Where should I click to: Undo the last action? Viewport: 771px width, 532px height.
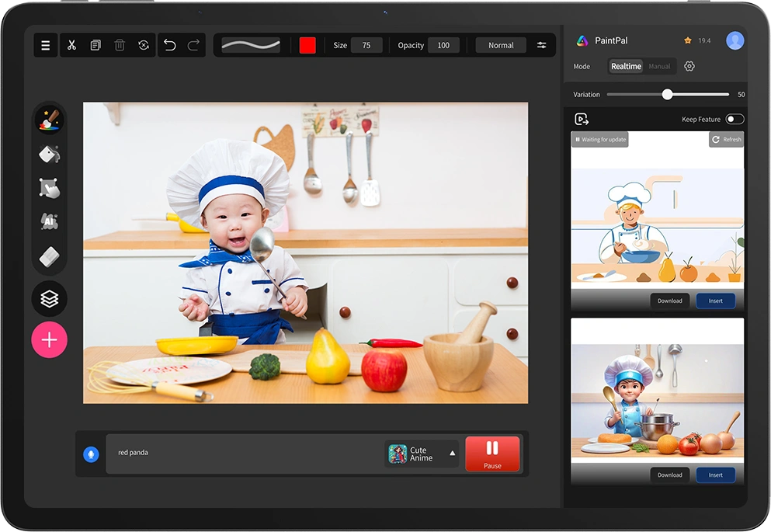[x=170, y=45]
